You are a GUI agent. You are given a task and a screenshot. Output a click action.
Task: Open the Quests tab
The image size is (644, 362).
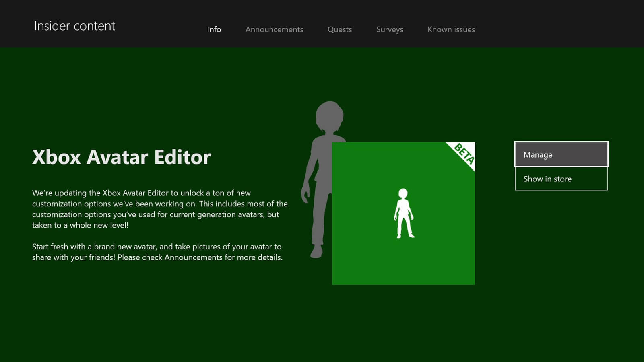click(339, 29)
